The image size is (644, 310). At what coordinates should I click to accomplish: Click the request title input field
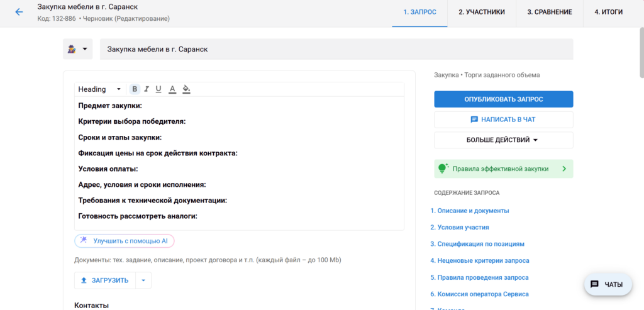(336, 49)
